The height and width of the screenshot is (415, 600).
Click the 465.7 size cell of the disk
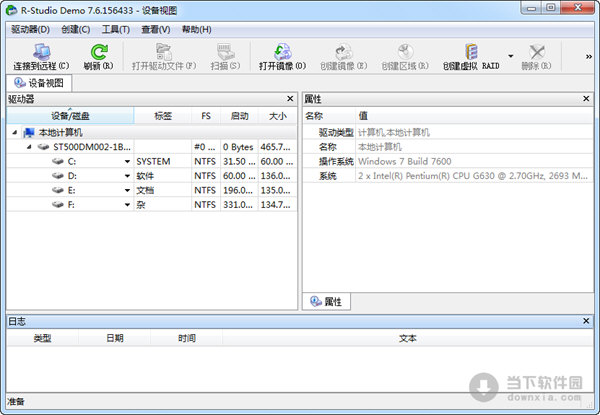point(276,147)
